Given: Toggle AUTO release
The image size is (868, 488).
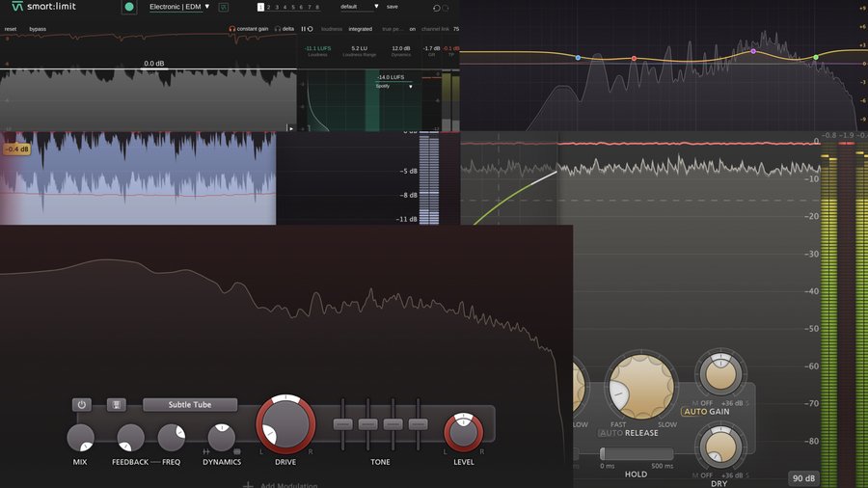Looking at the screenshot, I should pos(611,433).
